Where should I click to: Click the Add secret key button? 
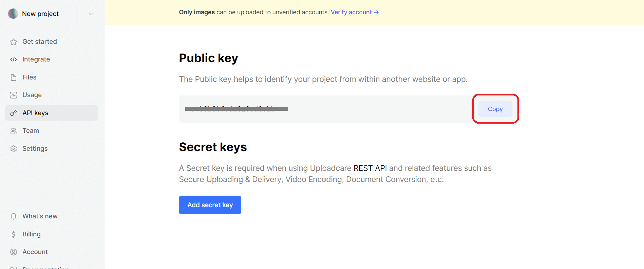[210, 205]
